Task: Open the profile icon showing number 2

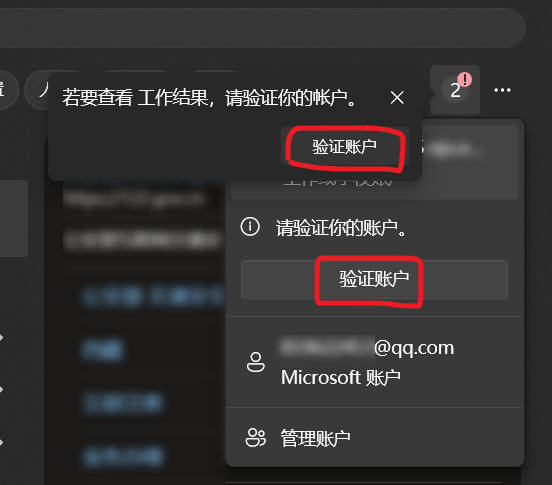Action: (455, 90)
